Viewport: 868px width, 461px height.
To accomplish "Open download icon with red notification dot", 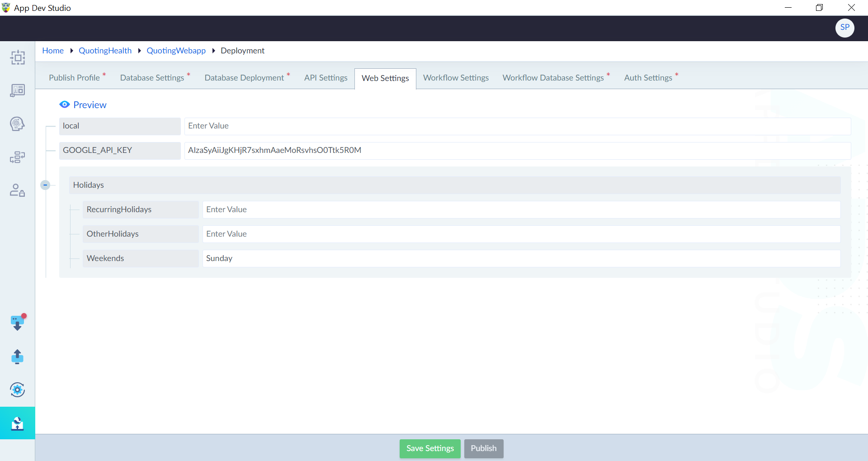I will (x=18, y=323).
